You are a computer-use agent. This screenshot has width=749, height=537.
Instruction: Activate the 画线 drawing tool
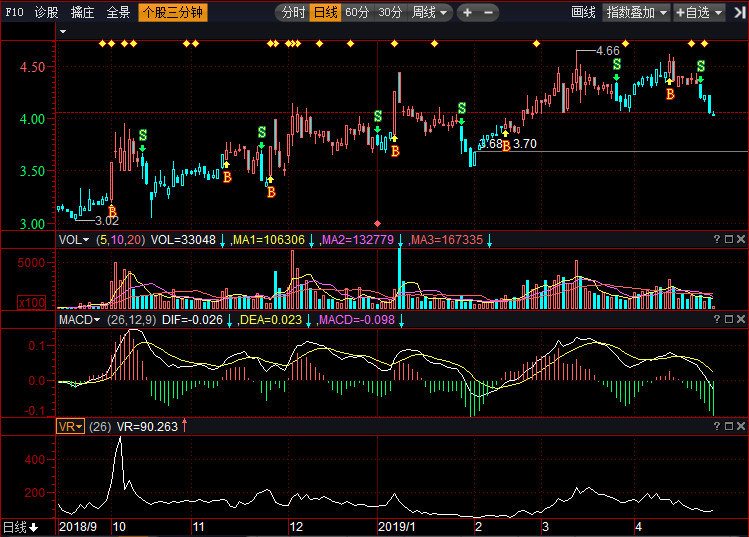[583, 12]
